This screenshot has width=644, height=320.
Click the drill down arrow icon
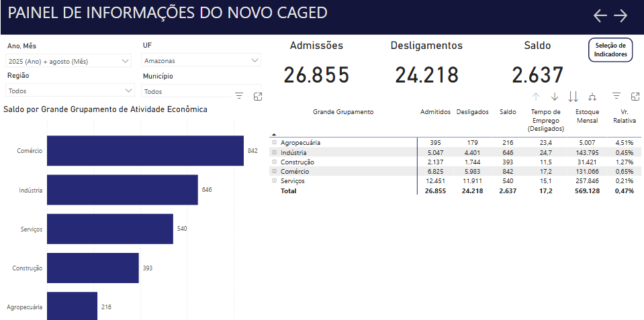555,97
